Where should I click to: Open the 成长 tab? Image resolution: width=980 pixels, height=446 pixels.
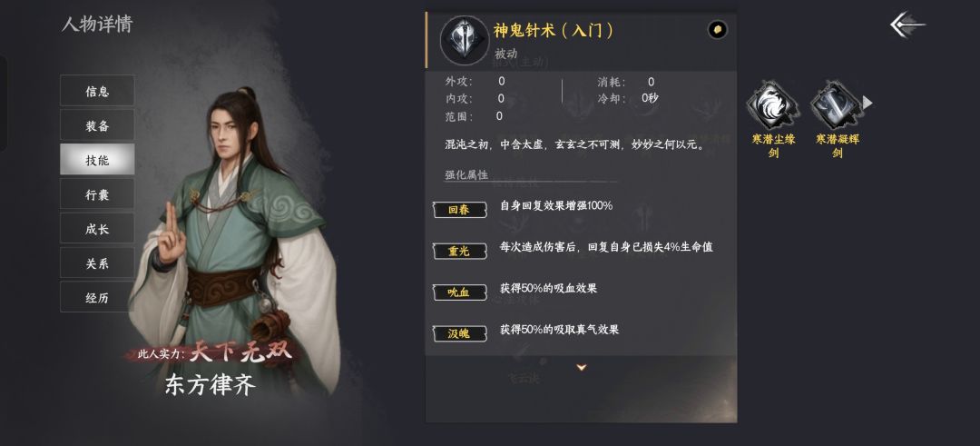(97, 228)
